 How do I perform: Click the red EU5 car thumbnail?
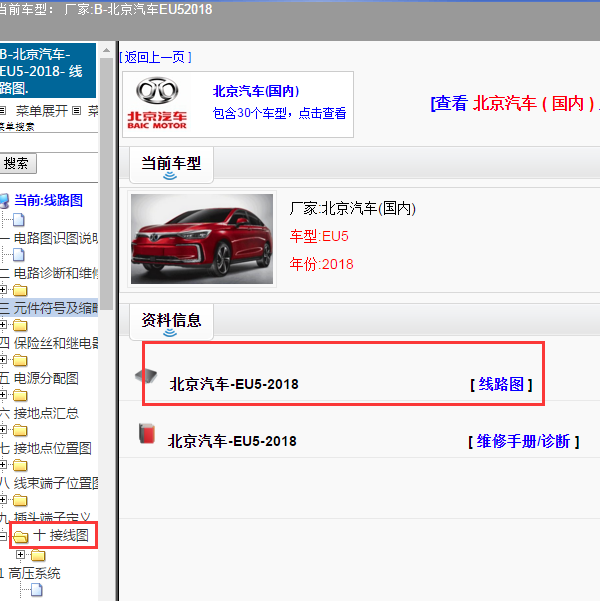coord(202,239)
